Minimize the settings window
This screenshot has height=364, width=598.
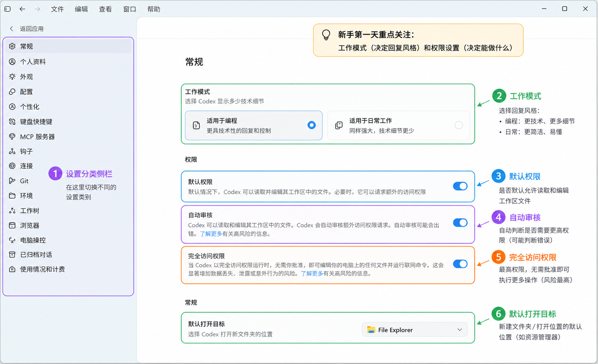544,9
